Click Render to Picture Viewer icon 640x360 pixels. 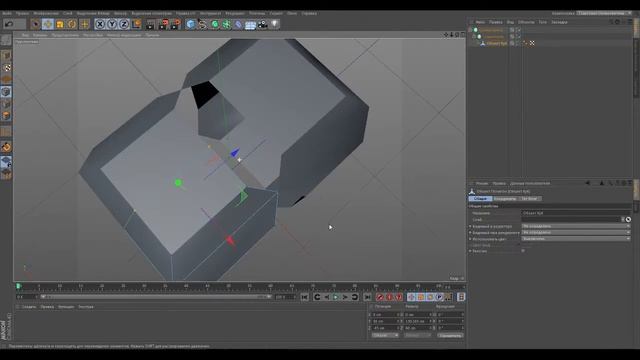pyautogui.click(x=163, y=24)
